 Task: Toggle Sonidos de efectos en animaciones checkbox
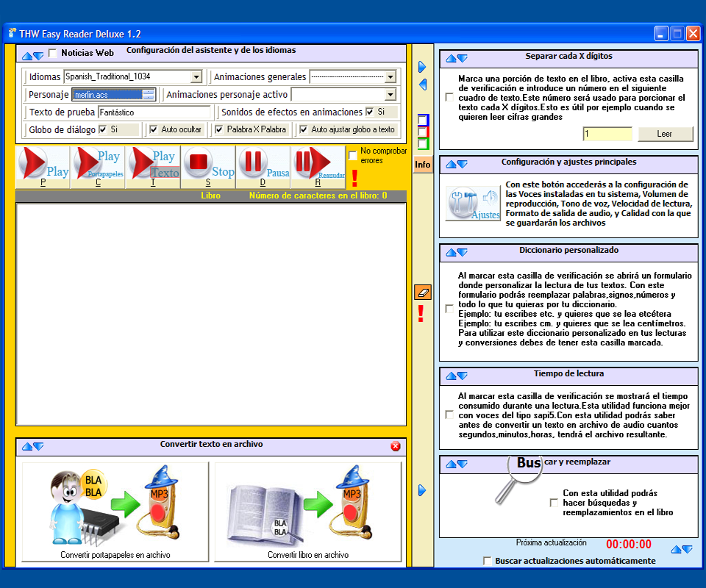pyautogui.click(x=370, y=112)
